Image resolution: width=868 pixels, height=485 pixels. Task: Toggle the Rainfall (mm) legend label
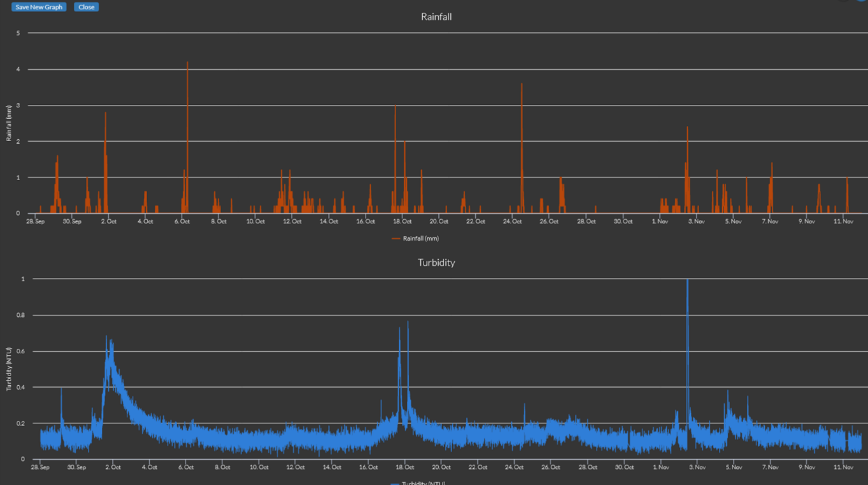point(421,239)
